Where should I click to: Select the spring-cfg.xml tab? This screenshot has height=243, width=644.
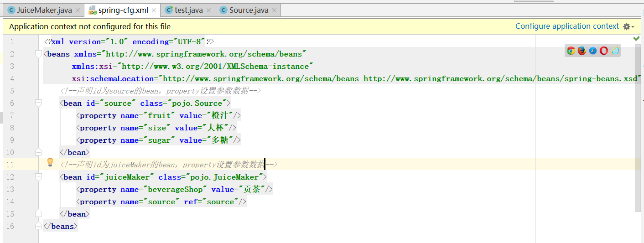point(123,10)
